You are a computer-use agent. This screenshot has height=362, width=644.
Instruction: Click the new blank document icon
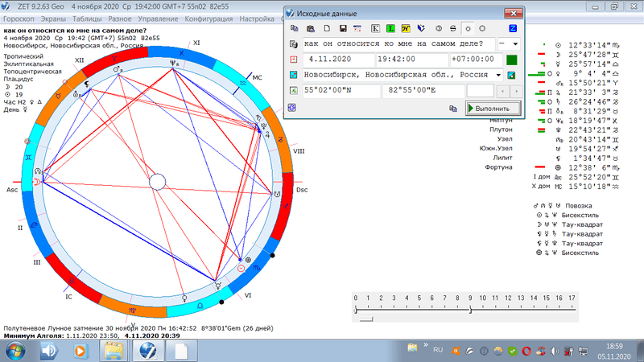point(327,29)
